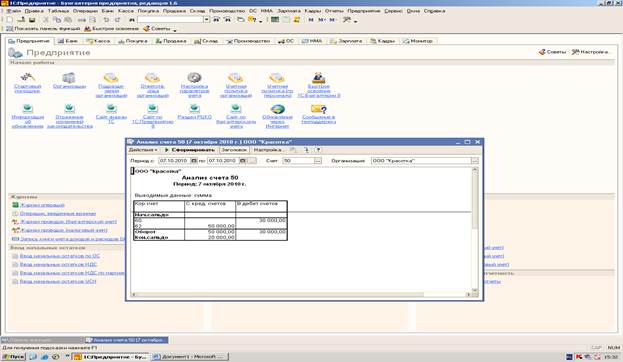Open the Советы toolbar overflow arrow

click(175, 30)
